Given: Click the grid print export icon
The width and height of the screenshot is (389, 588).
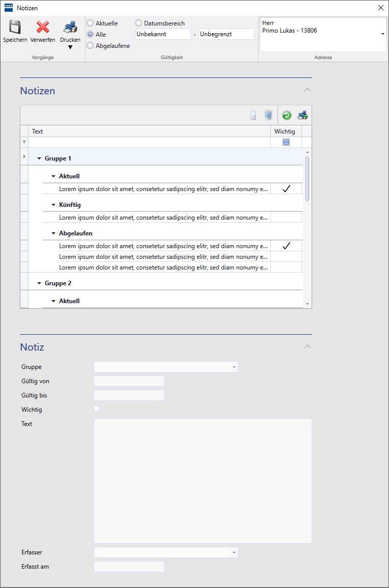Looking at the screenshot, I should [x=302, y=115].
